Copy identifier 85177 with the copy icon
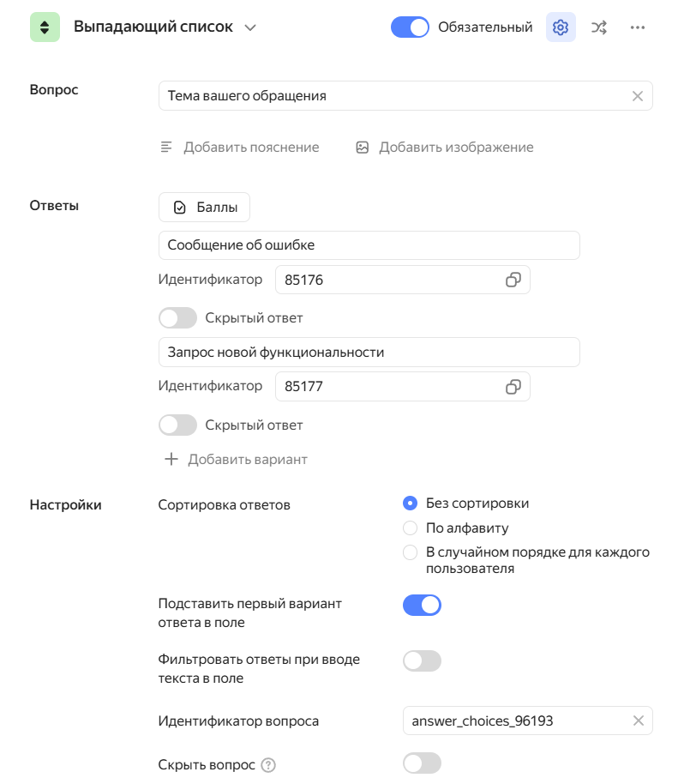 (x=513, y=387)
